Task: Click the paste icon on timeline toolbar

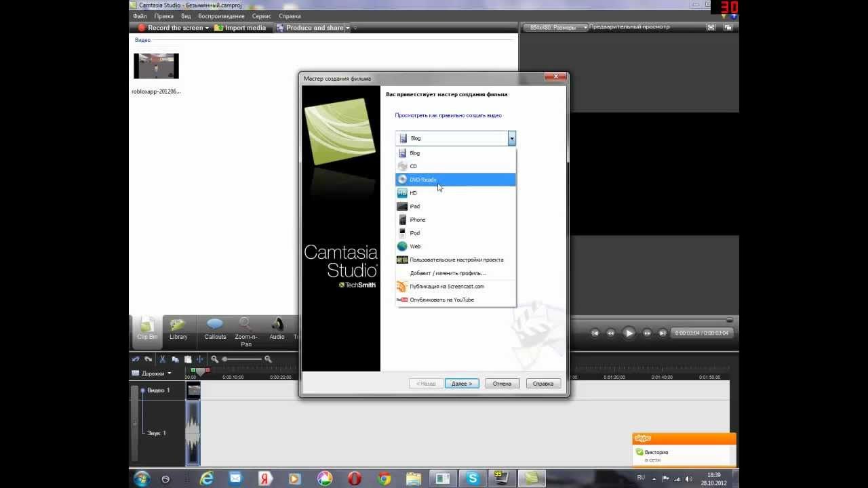Action: (188, 359)
